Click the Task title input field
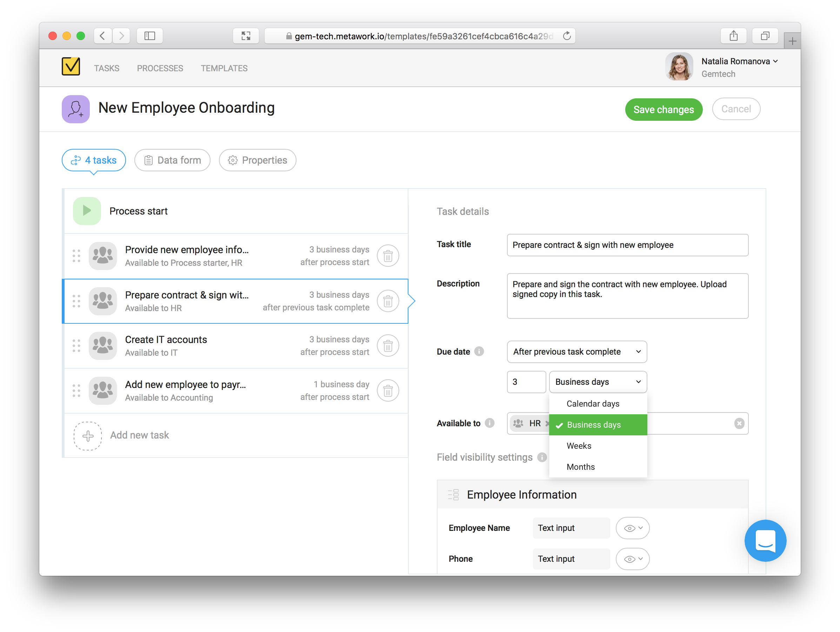This screenshot has height=632, width=840. click(626, 244)
